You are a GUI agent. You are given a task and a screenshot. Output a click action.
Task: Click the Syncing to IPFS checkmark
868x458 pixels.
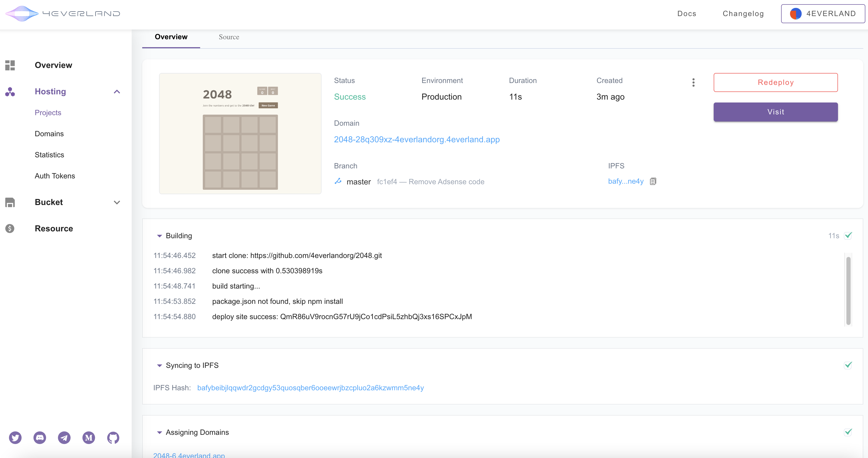click(x=848, y=365)
